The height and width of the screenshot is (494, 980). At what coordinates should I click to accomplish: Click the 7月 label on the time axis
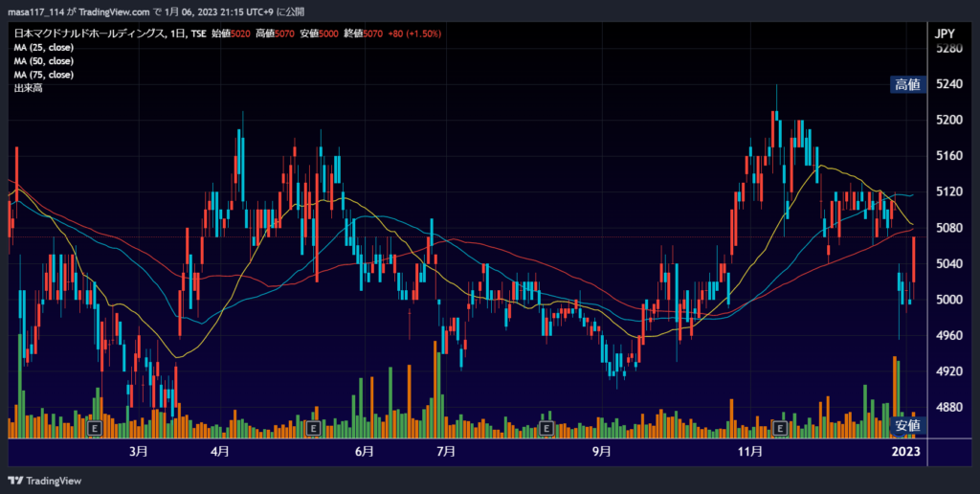446,451
